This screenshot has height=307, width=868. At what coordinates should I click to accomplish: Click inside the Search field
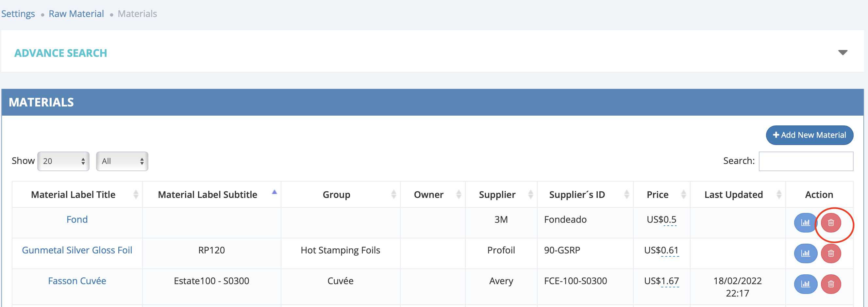pyautogui.click(x=806, y=161)
